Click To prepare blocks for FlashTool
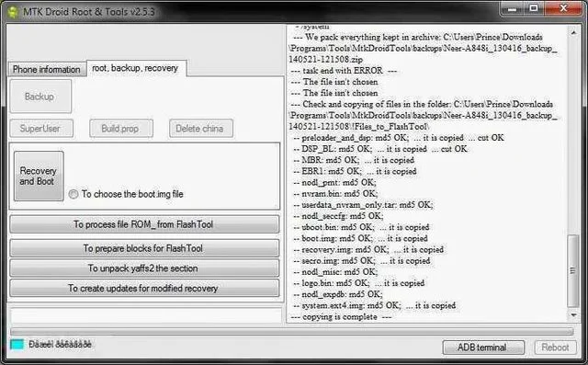The image size is (588, 365). (144, 248)
